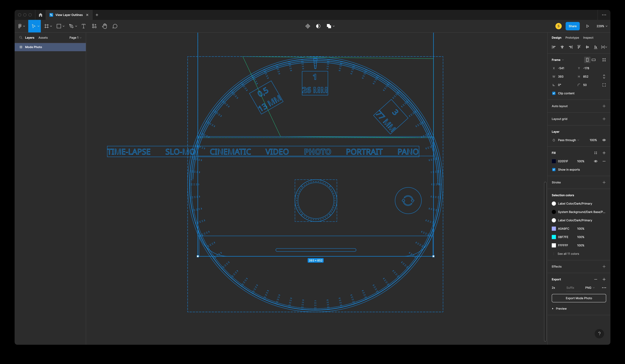Hide the 02051F fill with its eye toggle
The height and width of the screenshot is (364, 625).
pyautogui.click(x=596, y=161)
